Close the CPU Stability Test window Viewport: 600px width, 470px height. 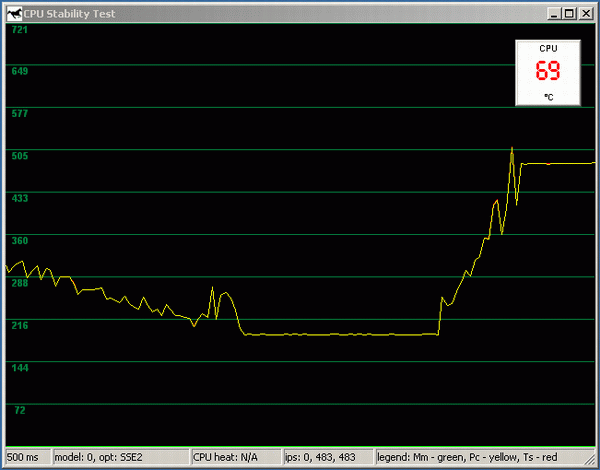tap(584, 13)
